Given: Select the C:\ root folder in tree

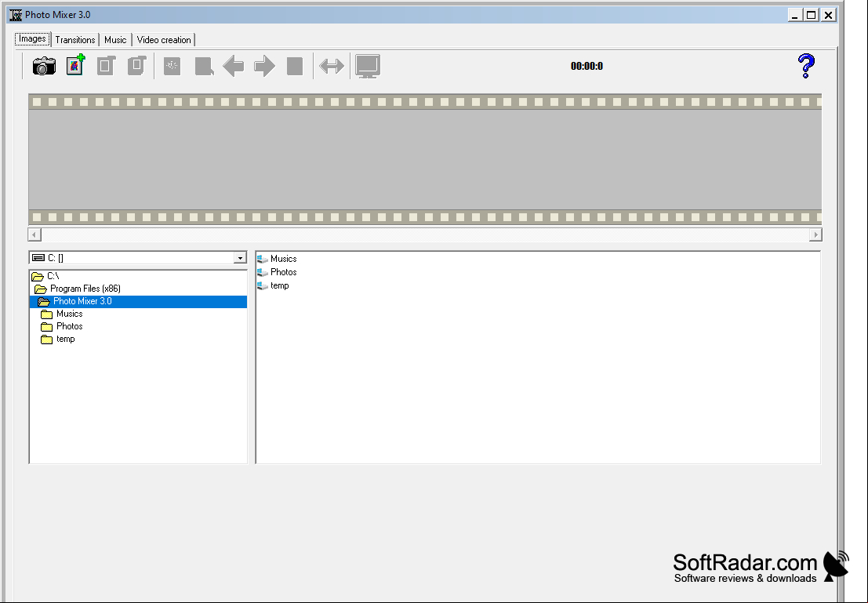Looking at the screenshot, I should click(x=138, y=276).
